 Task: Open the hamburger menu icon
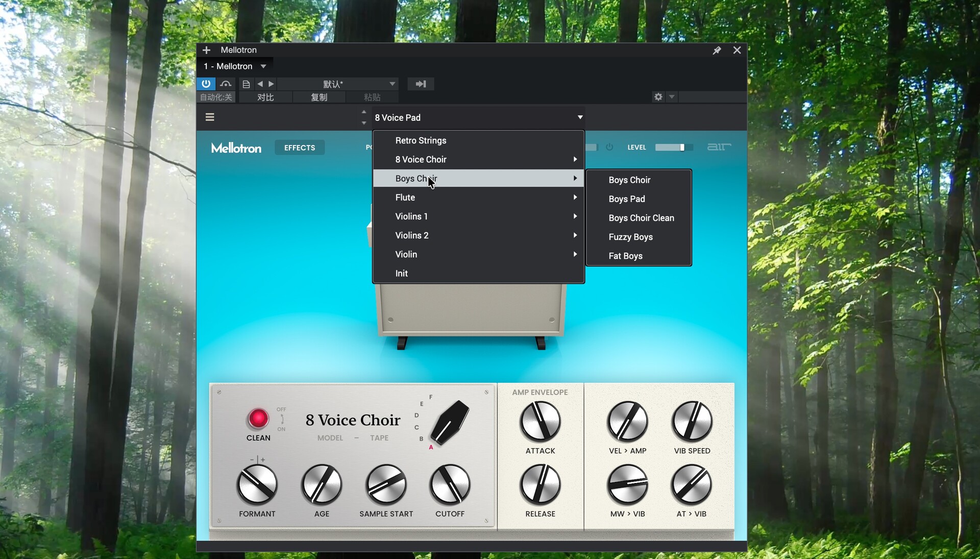click(210, 117)
